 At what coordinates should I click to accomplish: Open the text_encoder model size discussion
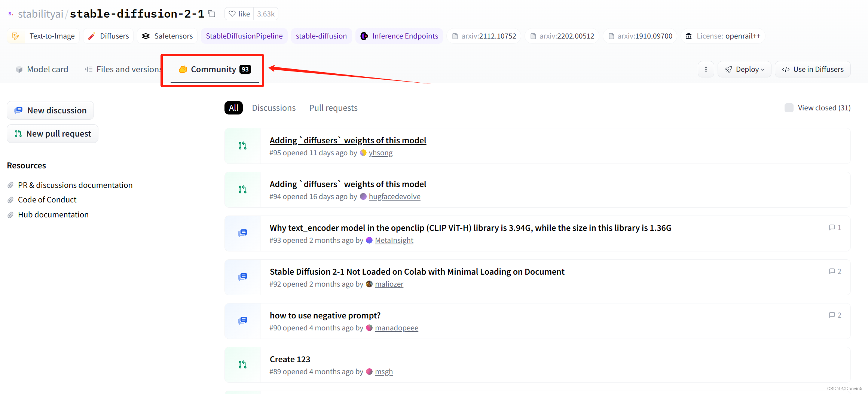[x=470, y=228]
